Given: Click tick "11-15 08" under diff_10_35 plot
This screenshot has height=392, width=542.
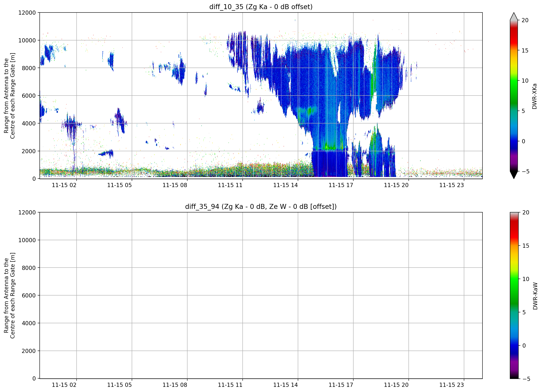Looking at the screenshot, I should point(175,185).
